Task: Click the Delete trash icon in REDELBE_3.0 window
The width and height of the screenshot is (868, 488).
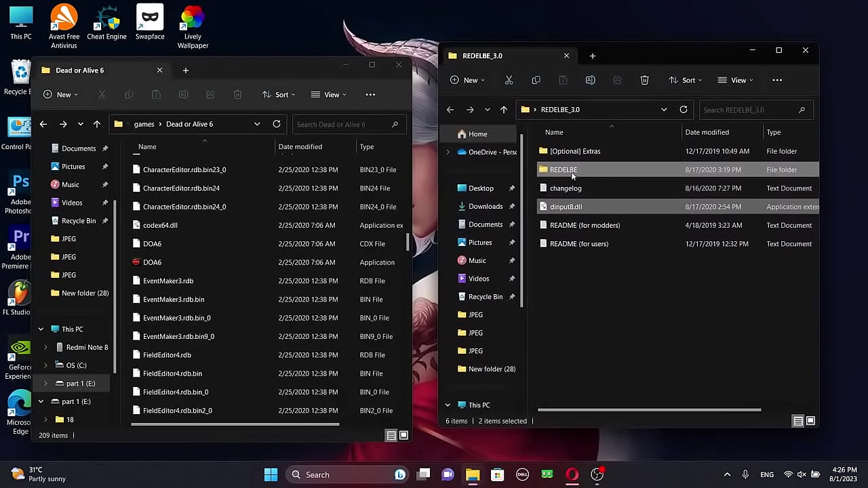Action: (x=644, y=80)
